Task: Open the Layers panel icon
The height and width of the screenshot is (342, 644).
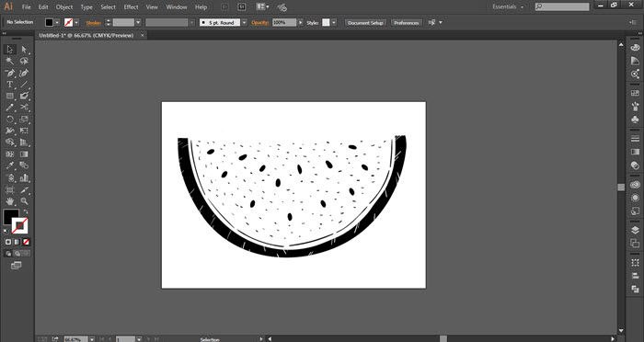Action: point(635,230)
